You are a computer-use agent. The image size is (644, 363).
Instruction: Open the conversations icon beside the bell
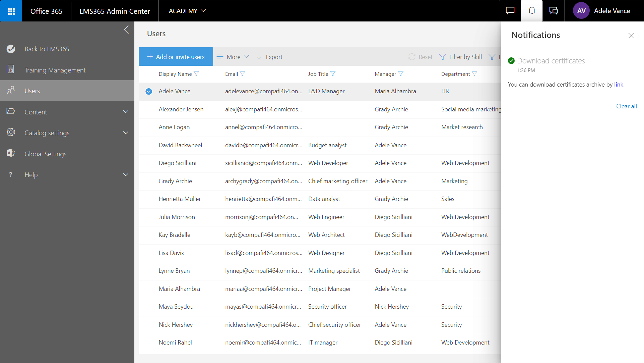click(554, 11)
